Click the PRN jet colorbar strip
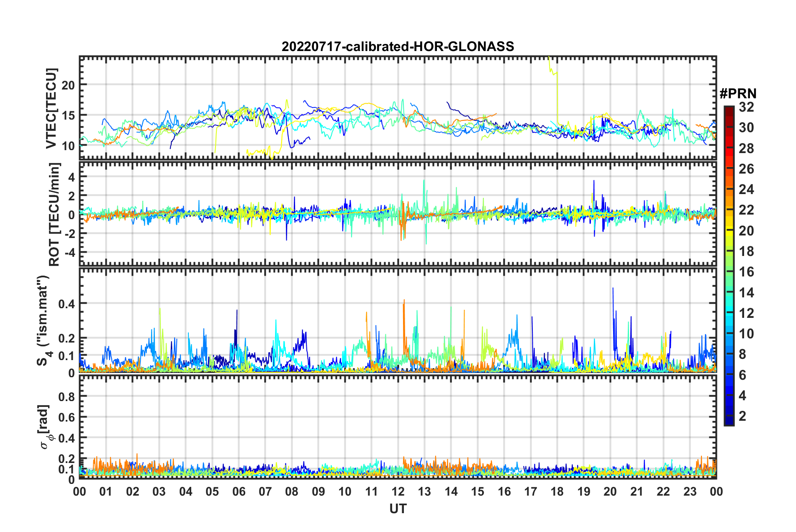This screenshot has height=532, width=796. click(x=729, y=266)
